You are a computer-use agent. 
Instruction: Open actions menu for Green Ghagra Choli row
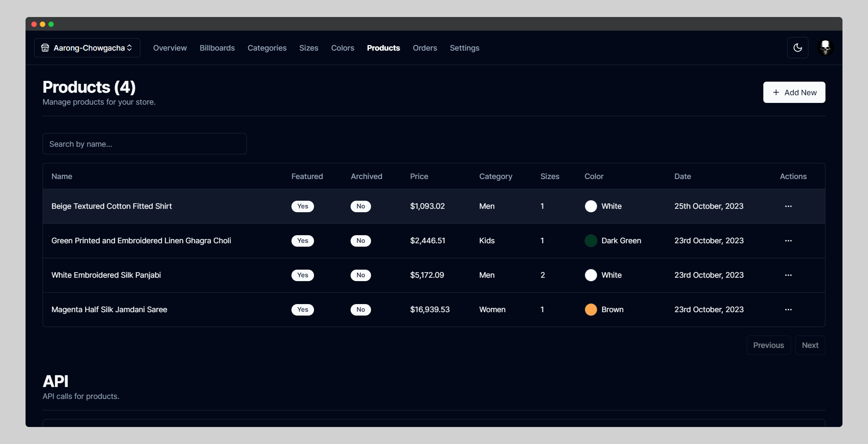click(788, 241)
